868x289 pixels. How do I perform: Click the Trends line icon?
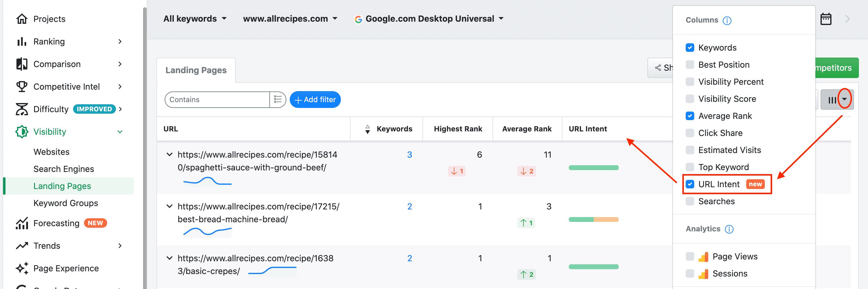pos(22,246)
